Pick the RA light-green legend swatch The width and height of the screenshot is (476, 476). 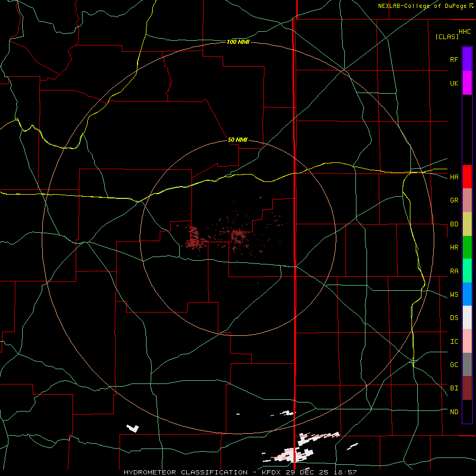pyautogui.click(x=467, y=271)
